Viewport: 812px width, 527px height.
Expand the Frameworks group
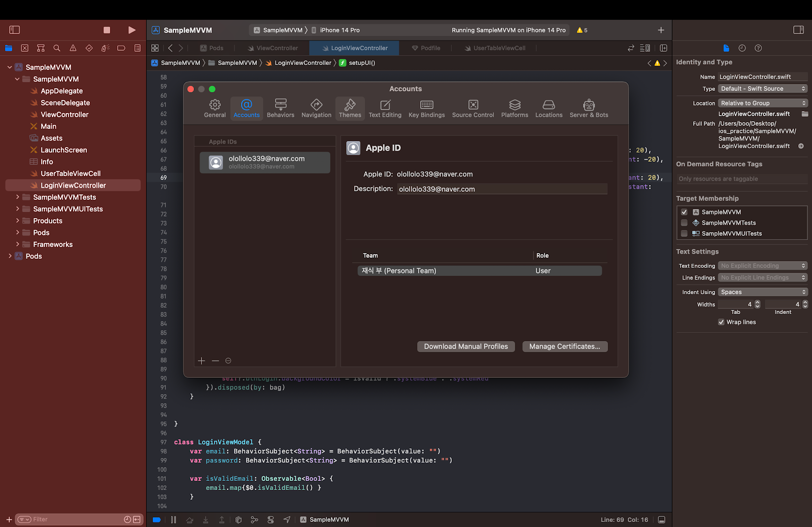18,244
